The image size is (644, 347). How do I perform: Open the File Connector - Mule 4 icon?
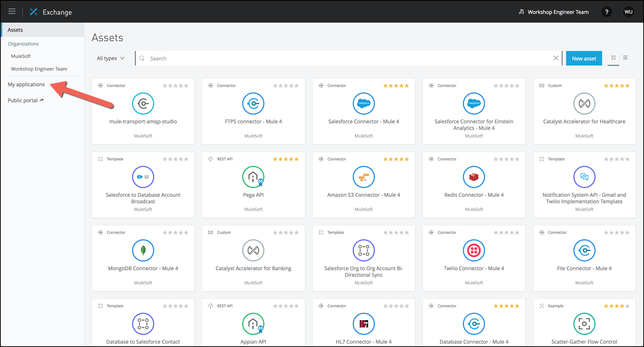(x=584, y=250)
